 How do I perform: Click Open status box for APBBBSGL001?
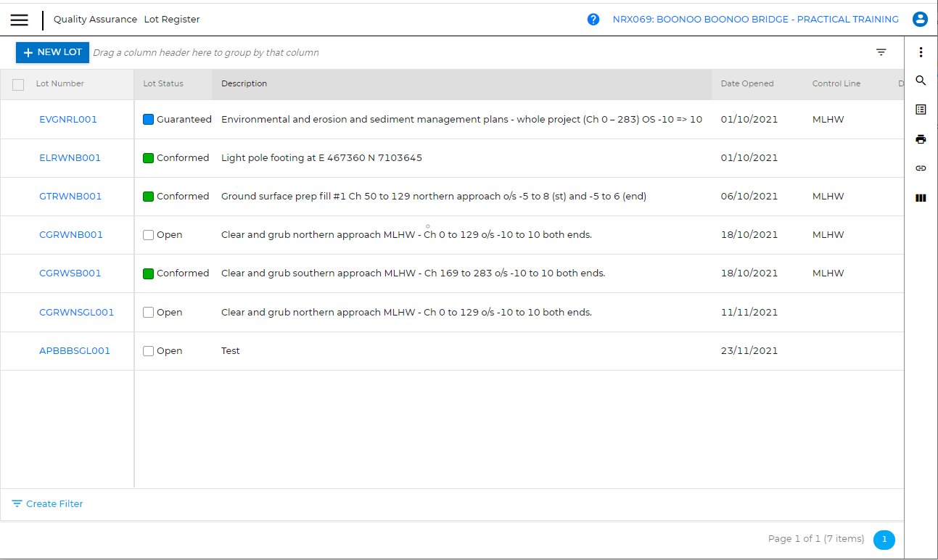coord(149,351)
